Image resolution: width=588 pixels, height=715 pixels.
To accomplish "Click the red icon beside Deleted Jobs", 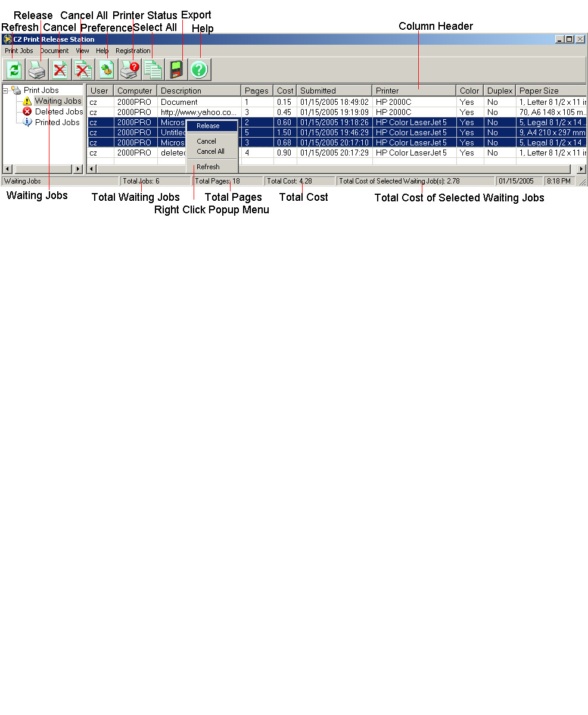I will [x=27, y=111].
